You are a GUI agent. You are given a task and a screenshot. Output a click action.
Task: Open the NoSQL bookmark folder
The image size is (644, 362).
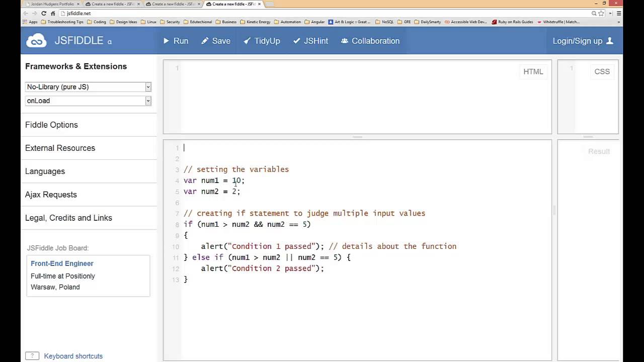tap(384, 22)
